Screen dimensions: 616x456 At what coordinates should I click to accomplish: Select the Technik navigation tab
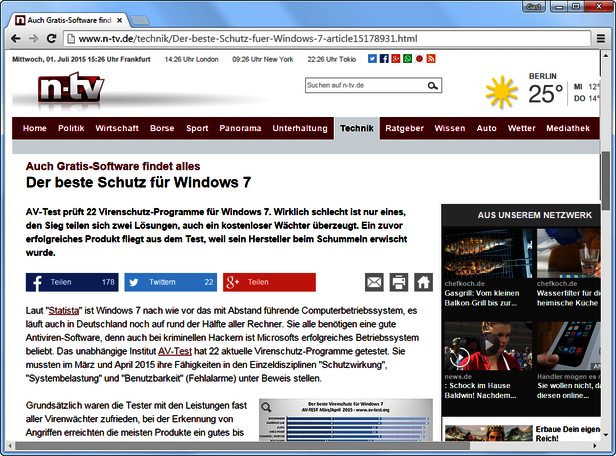(356, 128)
